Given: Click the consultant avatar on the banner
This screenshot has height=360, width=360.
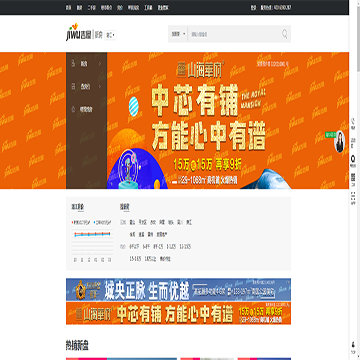Looking at the screenshot, I should click(x=339, y=142).
